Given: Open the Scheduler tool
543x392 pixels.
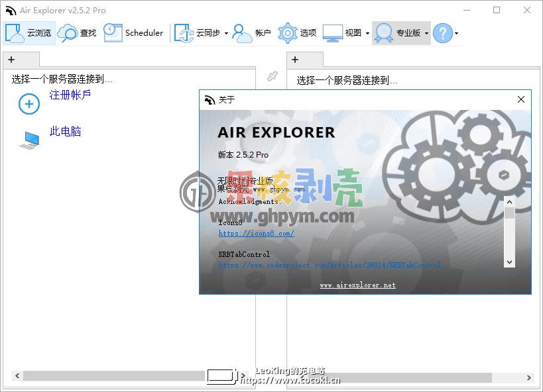Looking at the screenshot, I should click(x=134, y=33).
